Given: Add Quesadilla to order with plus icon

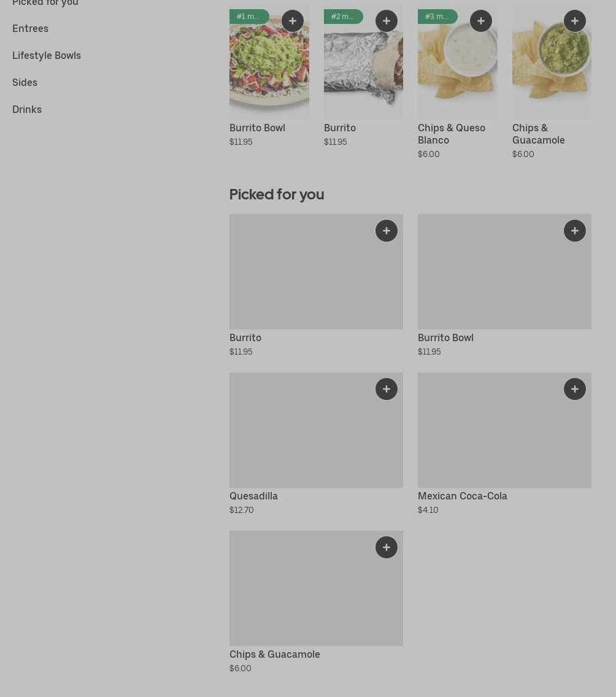Looking at the screenshot, I should 387,389.
